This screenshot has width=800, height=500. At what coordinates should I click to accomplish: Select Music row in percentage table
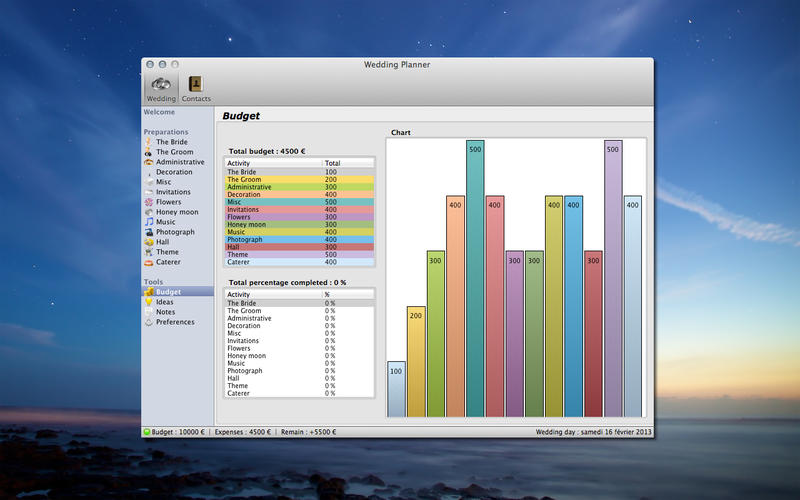[x=299, y=363]
